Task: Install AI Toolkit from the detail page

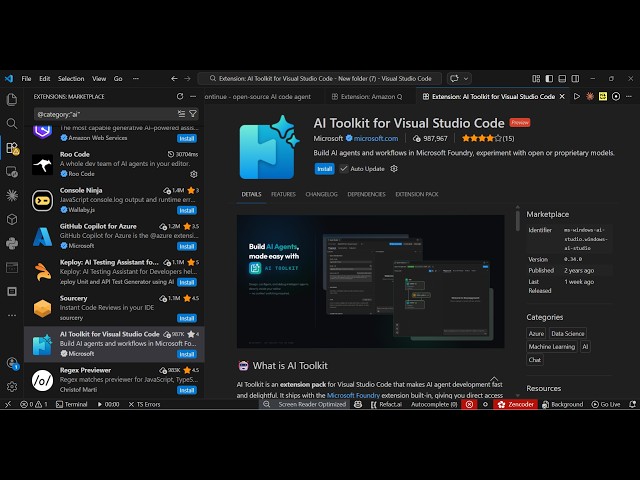Action: [x=324, y=169]
